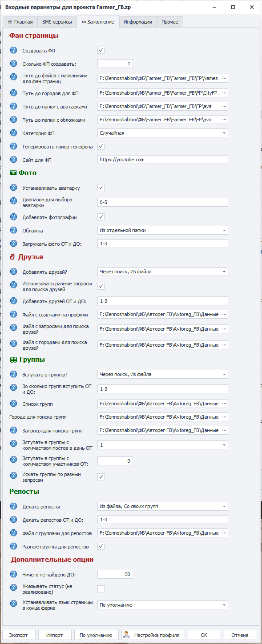The width and height of the screenshot is (262, 644).
Task: Click Диапазон для выбора аватарки field
Action: coord(163,202)
